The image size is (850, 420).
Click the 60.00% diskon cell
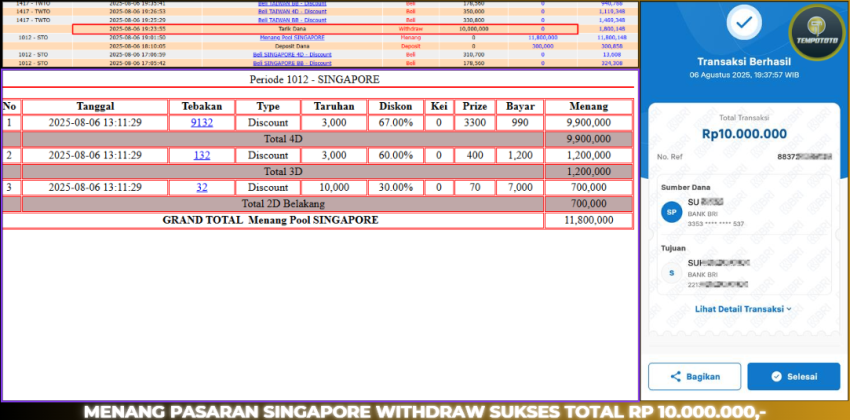point(396,156)
